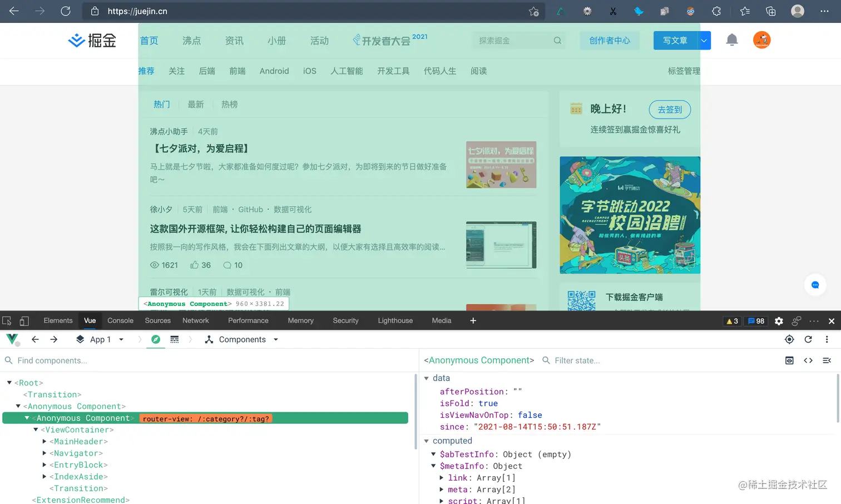
Task: Show the 3 warnings badge
Action: [733, 321]
